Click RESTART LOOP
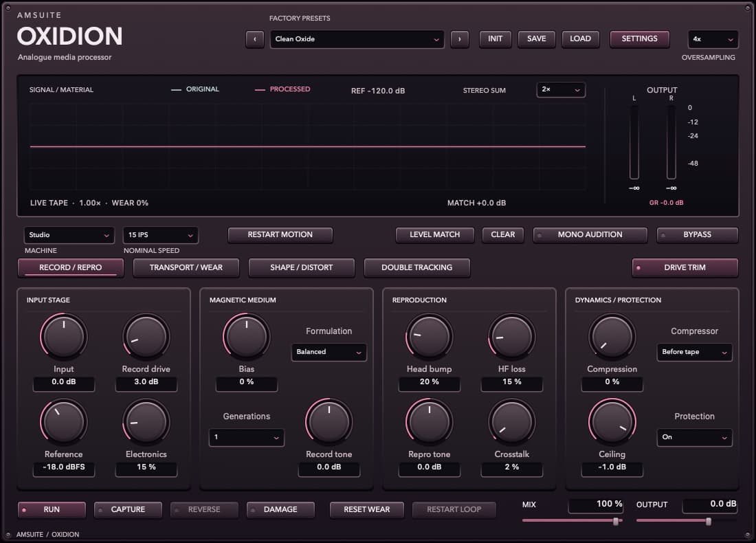The height and width of the screenshot is (543, 756). (454, 510)
